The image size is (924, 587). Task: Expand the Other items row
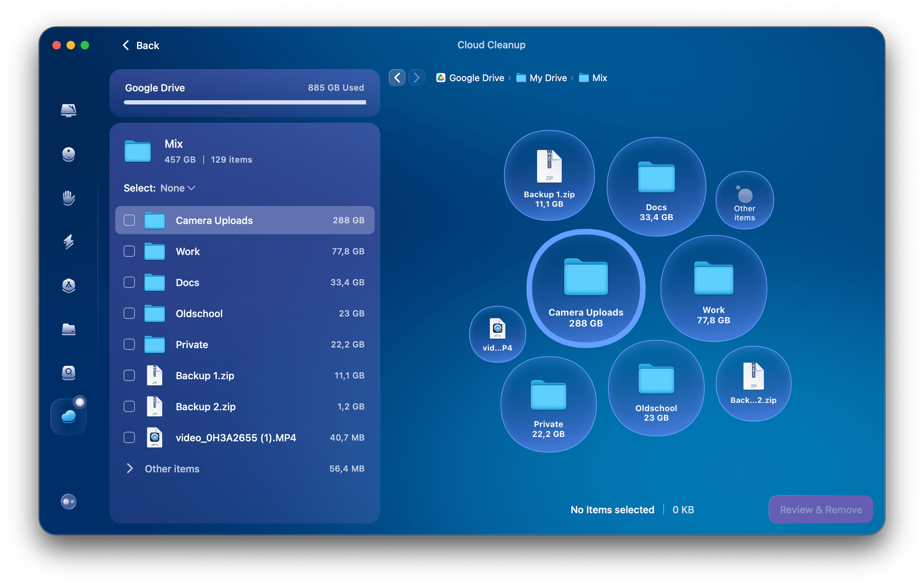click(130, 469)
